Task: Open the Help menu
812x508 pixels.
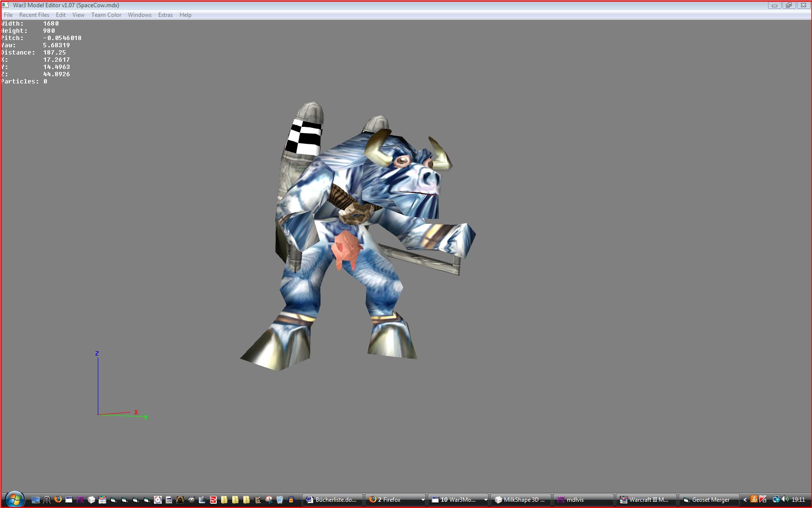Action: coord(185,15)
